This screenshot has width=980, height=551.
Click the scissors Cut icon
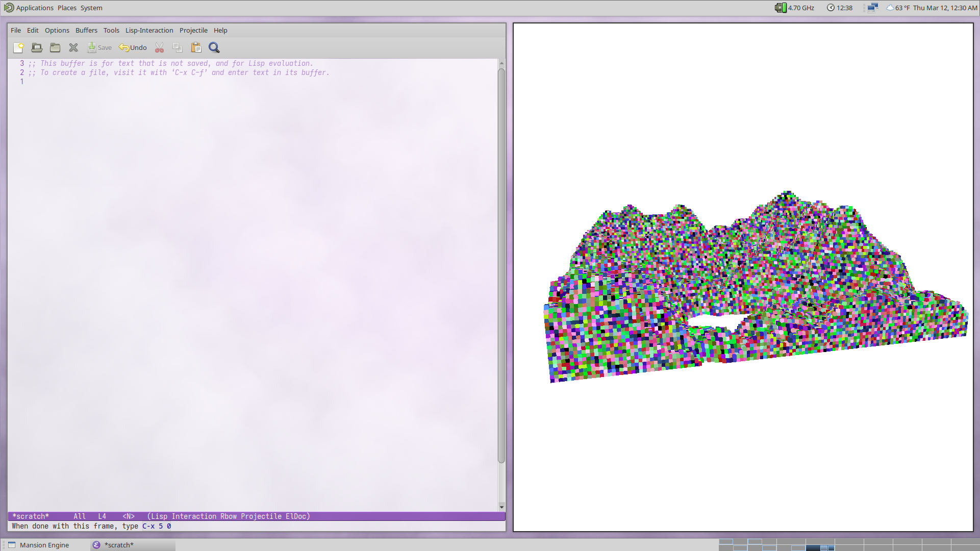[x=159, y=47]
